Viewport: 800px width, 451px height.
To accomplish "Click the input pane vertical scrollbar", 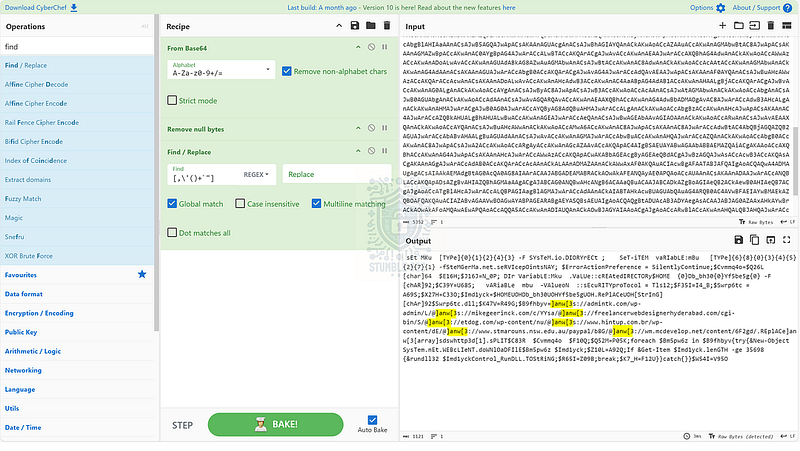I will point(796,161).
